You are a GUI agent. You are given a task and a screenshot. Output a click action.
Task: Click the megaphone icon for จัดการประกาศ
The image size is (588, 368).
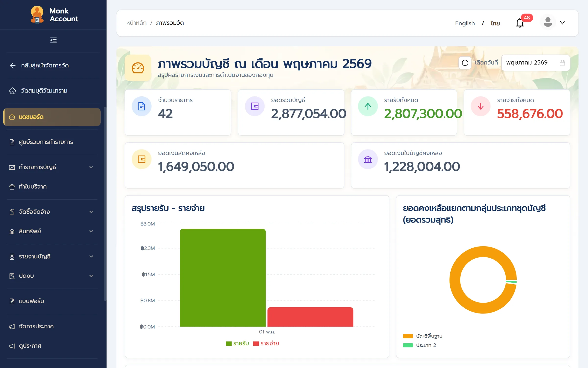12,327
